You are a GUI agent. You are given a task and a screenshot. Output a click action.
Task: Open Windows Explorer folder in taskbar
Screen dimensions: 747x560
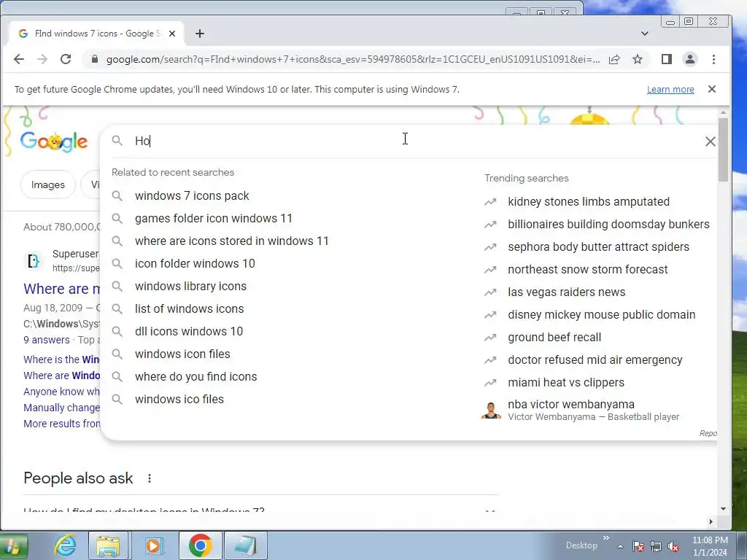(108, 545)
